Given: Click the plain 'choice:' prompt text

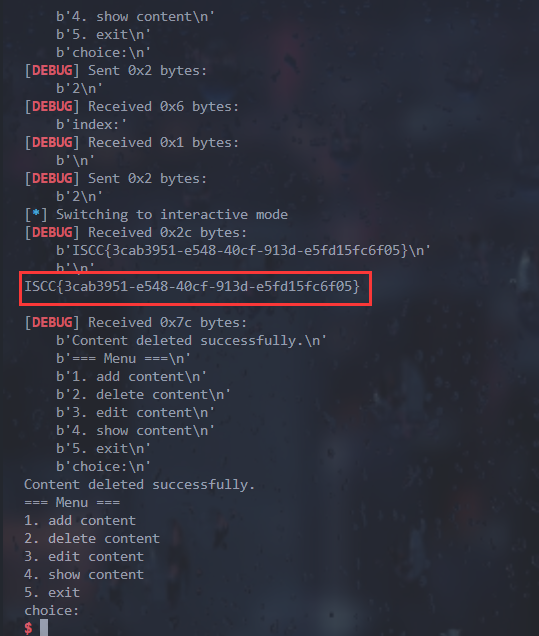Looking at the screenshot, I should (x=52, y=610).
